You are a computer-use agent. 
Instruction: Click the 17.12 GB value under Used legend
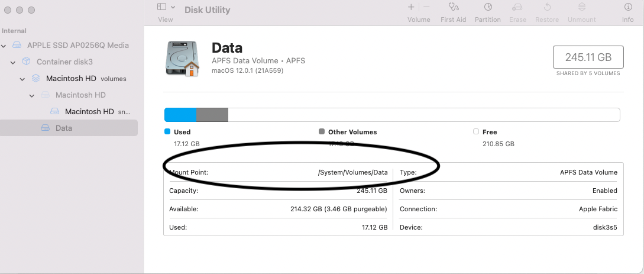(187, 144)
